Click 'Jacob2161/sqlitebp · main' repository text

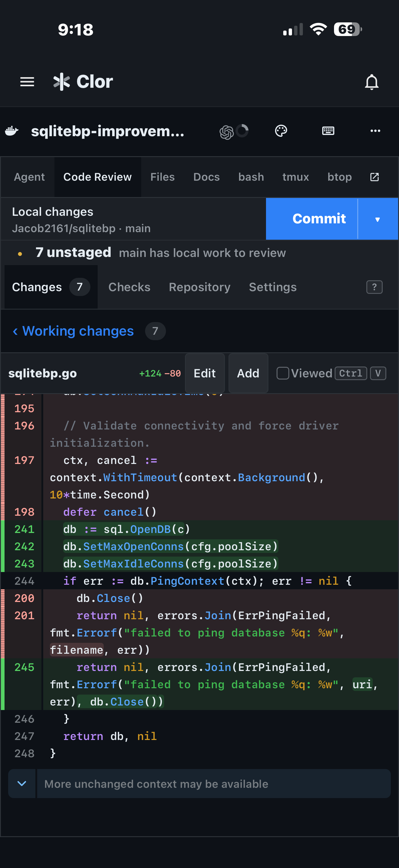coord(81,229)
